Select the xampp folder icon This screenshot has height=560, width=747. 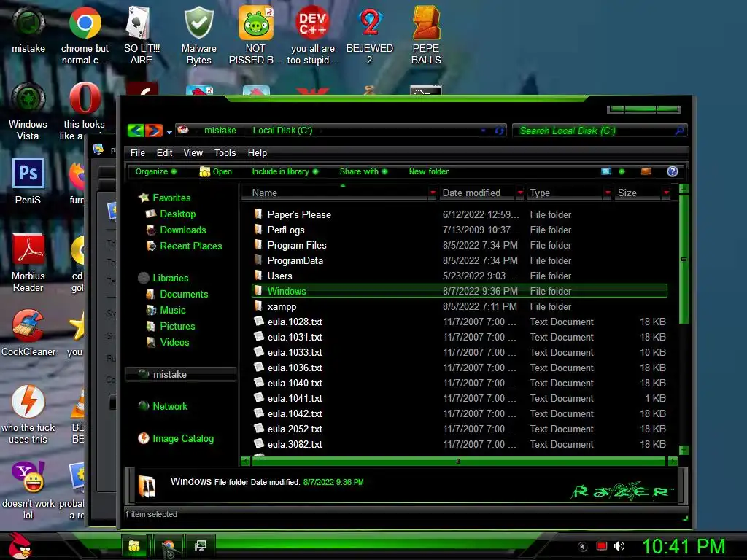[258, 306]
